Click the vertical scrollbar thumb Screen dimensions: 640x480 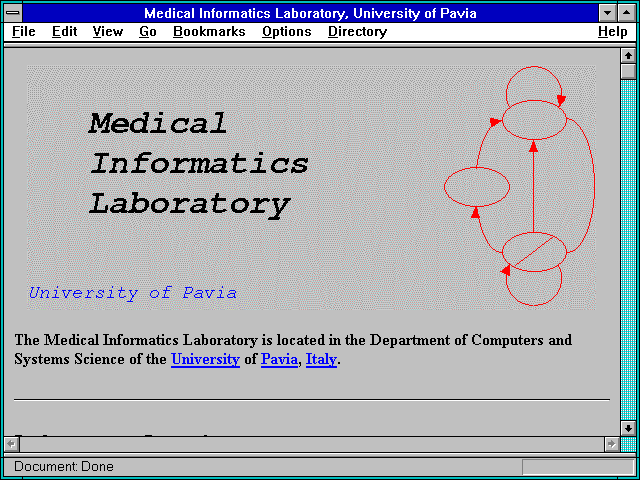pyautogui.click(x=628, y=71)
